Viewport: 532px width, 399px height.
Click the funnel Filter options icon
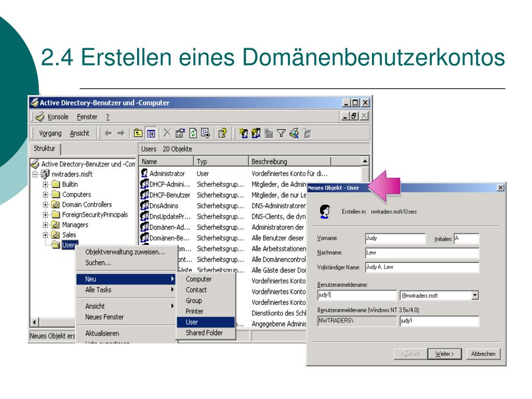pos(281,134)
